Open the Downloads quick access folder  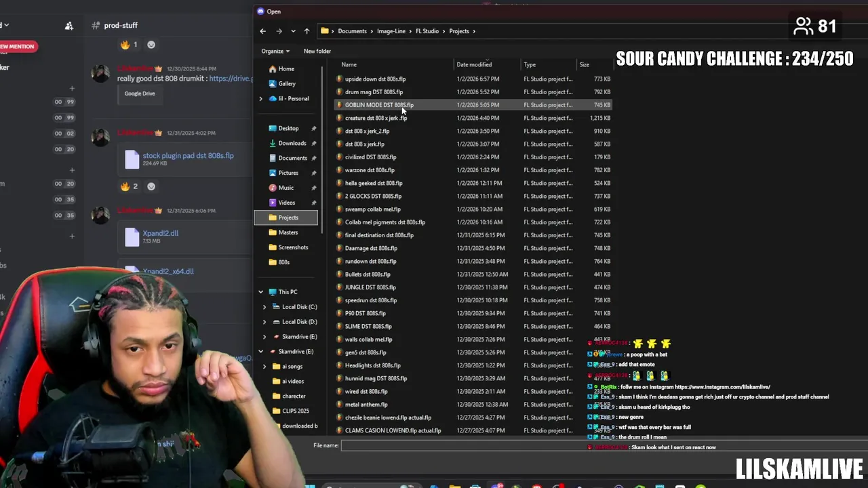click(x=287, y=143)
